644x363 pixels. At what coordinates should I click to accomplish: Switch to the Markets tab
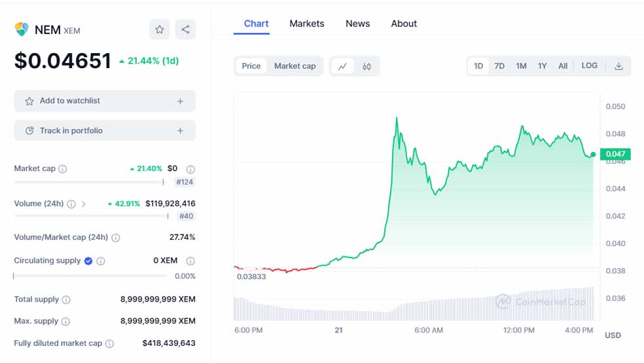pyautogui.click(x=306, y=24)
